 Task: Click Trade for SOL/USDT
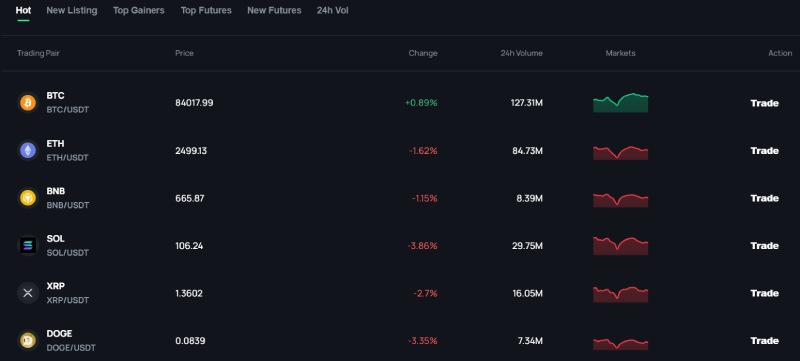click(764, 245)
